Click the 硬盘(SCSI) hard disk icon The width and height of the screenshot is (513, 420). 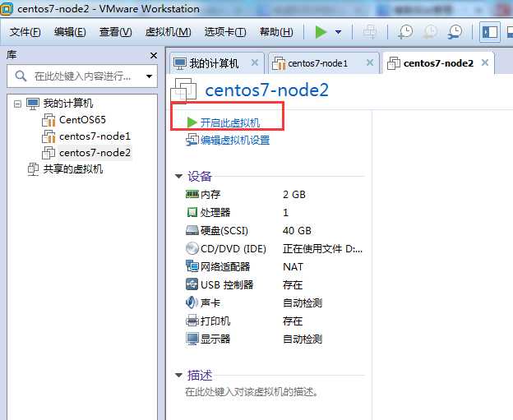click(192, 230)
